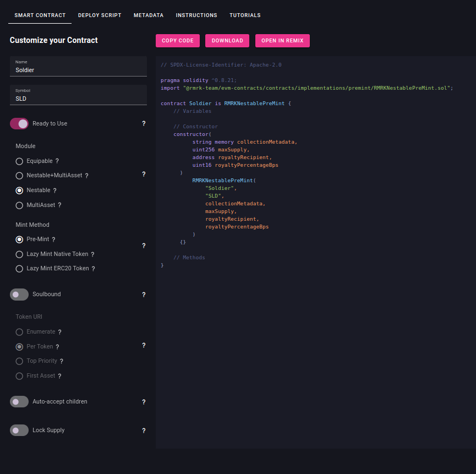Select the MultiAsset module radio button
The width and height of the screenshot is (476, 474).
tap(20, 205)
